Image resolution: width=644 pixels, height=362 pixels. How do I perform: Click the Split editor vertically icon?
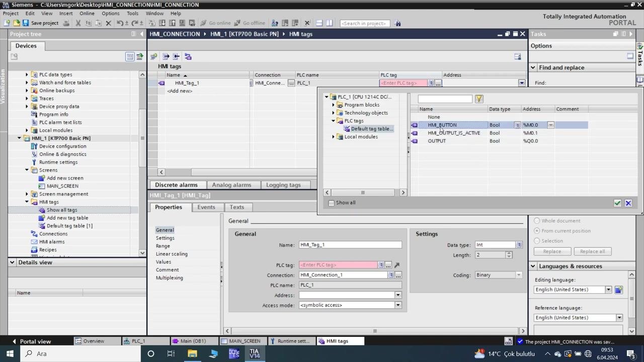(x=329, y=23)
